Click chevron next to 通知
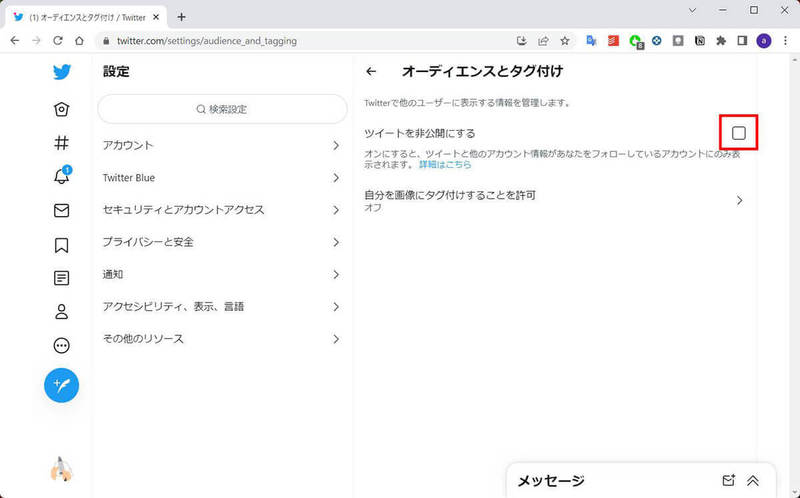800x498 pixels. (336, 275)
